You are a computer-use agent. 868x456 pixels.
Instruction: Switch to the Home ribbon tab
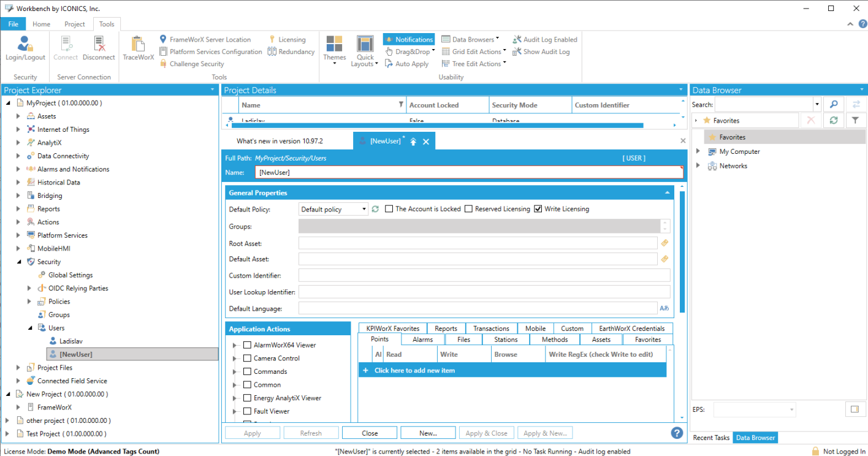[x=42, y=24]
